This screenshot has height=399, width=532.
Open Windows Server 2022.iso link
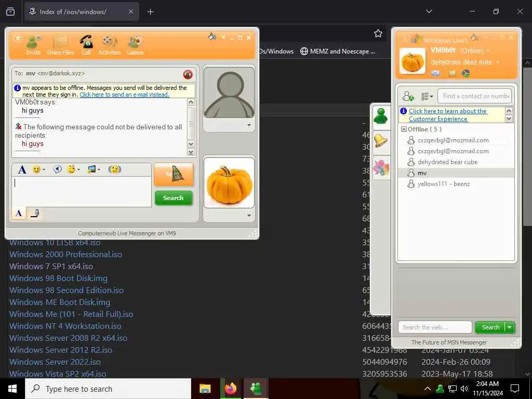click(x=55, y=362)
